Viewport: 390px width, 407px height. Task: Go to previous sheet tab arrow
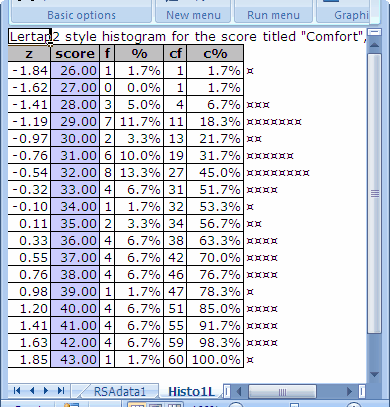(x=32, y=390)
